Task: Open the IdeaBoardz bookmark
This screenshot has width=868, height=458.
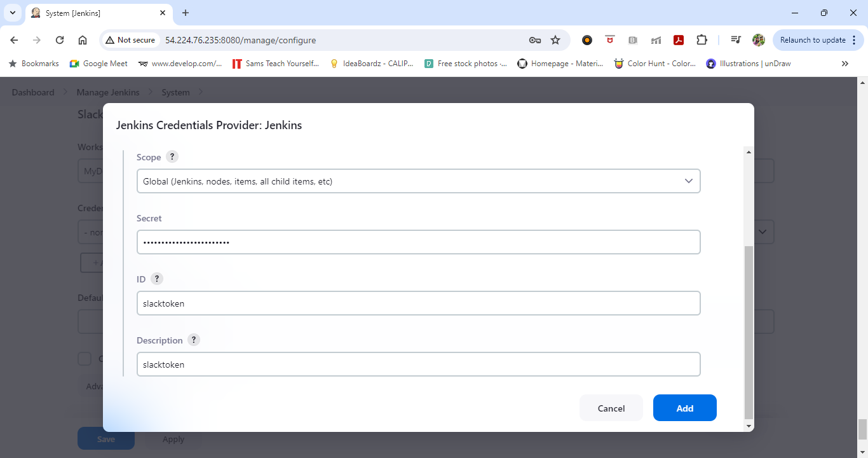Action: (x=372, y=64)
